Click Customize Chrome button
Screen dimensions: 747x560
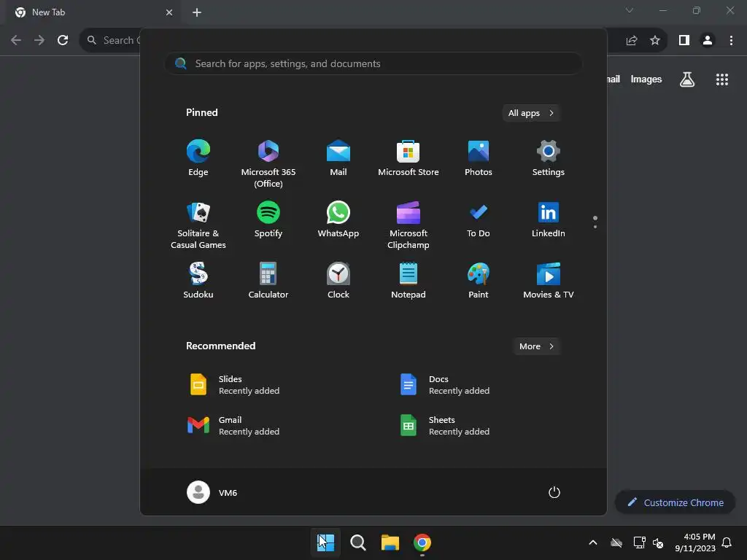(675, 502)
